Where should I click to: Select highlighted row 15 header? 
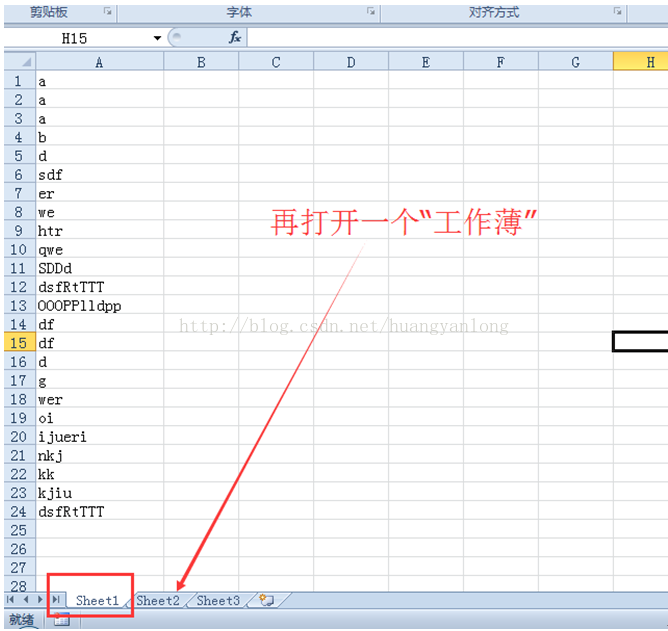click(x=20, y=343)
